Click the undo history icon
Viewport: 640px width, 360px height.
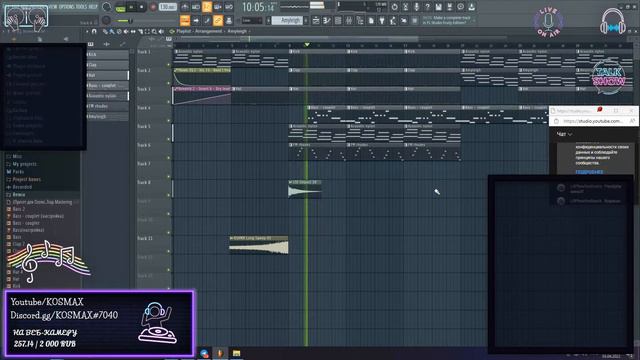pos(394,7)
